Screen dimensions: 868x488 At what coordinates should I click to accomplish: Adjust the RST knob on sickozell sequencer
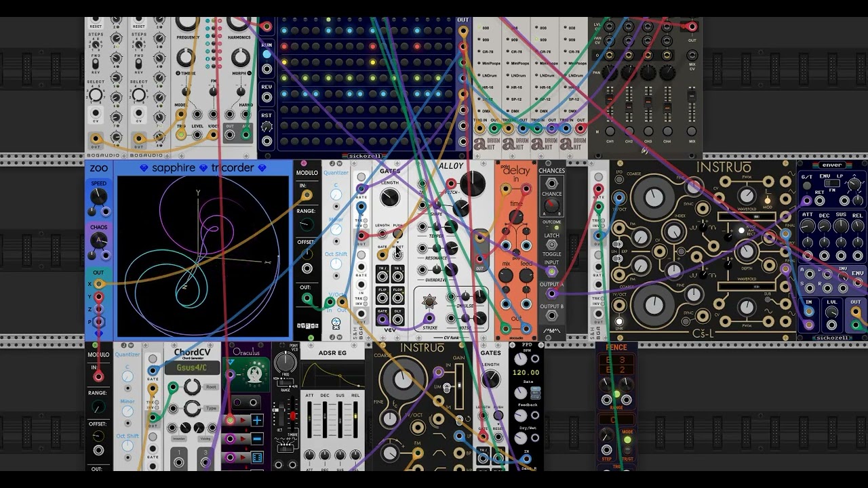pyautogui.click(x=267, y=127)
